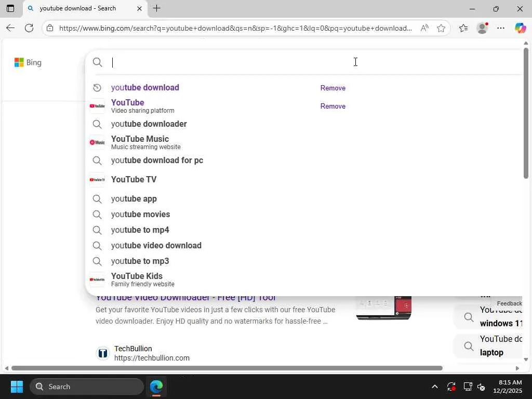Open the Feedback link
Image resolution: width=532 pixels, height=399 pixels.
click(x=509, y=303)
